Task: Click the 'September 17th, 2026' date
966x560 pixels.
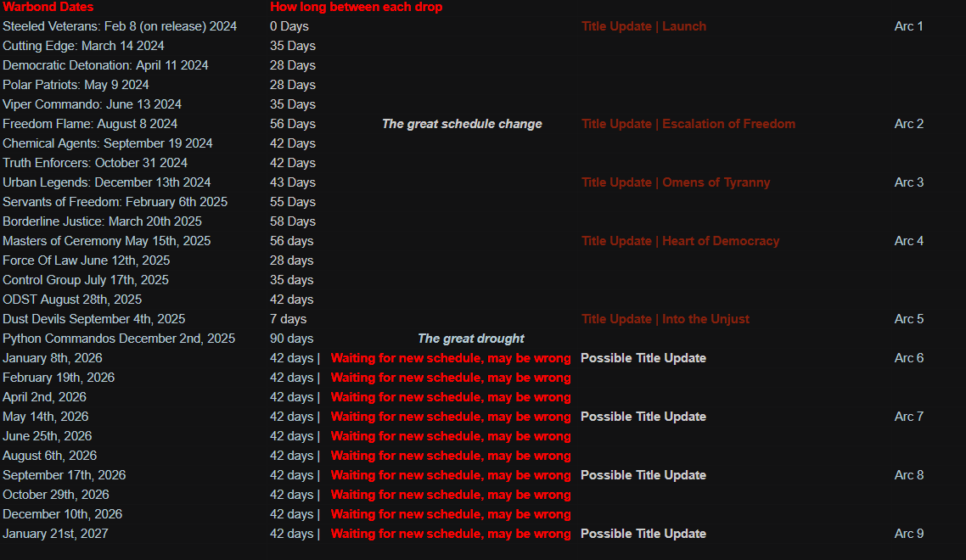Action: [64, 475]
